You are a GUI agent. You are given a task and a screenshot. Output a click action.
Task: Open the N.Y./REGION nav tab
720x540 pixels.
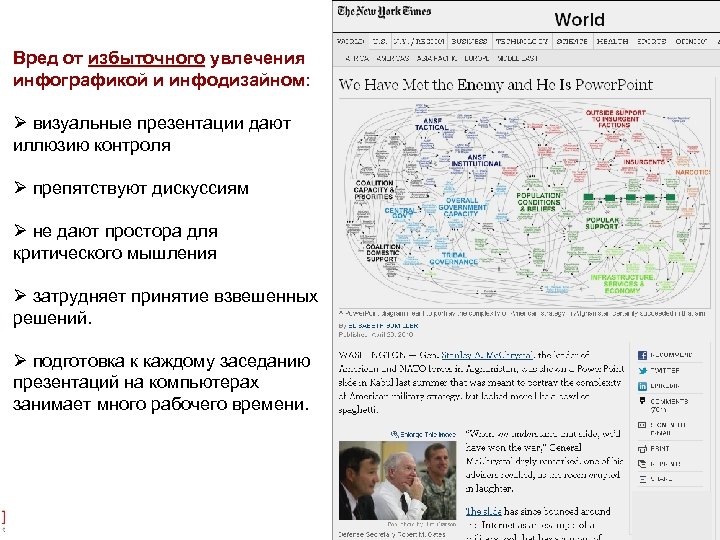pos(418,41)
